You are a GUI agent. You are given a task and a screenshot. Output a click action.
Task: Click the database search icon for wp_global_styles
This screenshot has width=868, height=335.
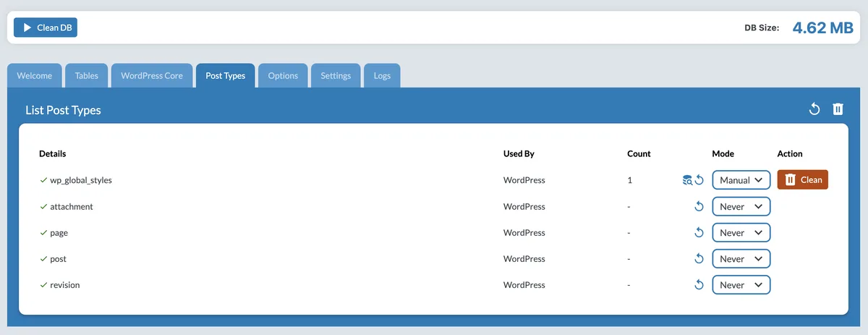click(x=687, y=180)
